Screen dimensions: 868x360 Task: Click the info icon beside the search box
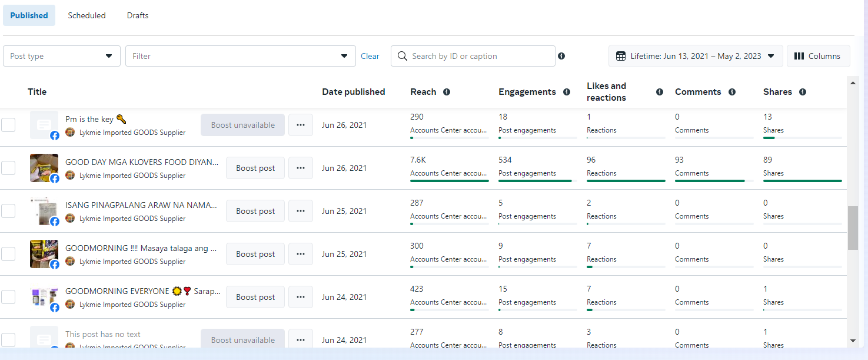pos(561,56)
